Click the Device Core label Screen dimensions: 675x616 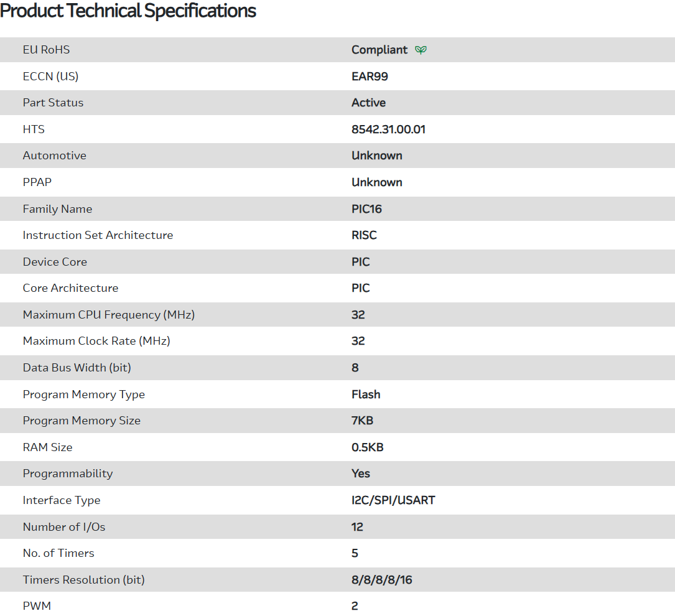pos(55,262)
